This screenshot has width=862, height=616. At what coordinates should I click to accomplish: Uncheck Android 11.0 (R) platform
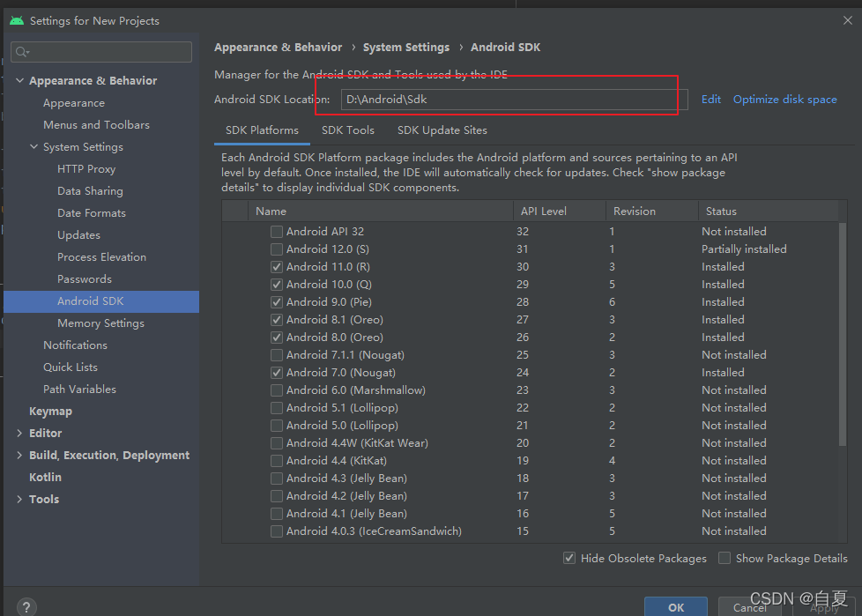(x=277, y=266)
